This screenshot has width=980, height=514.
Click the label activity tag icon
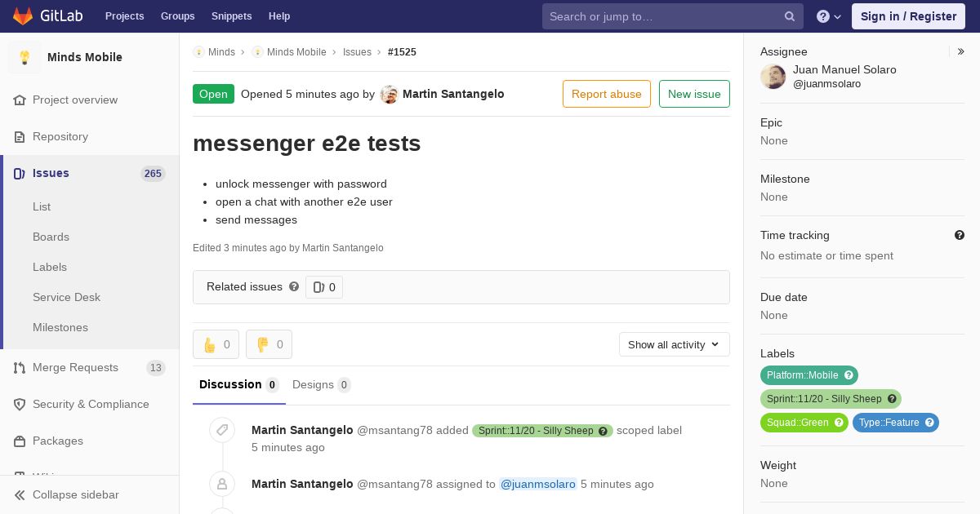[222, 430]
